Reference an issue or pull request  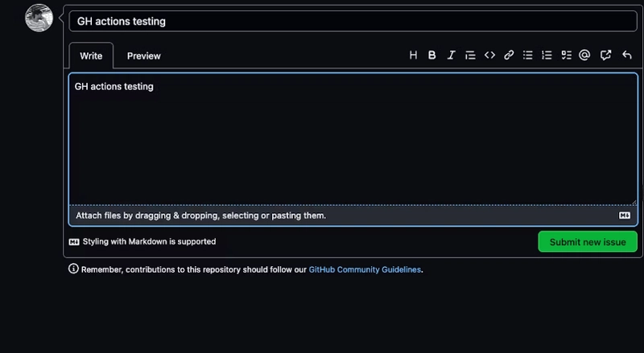pos(606,55)
